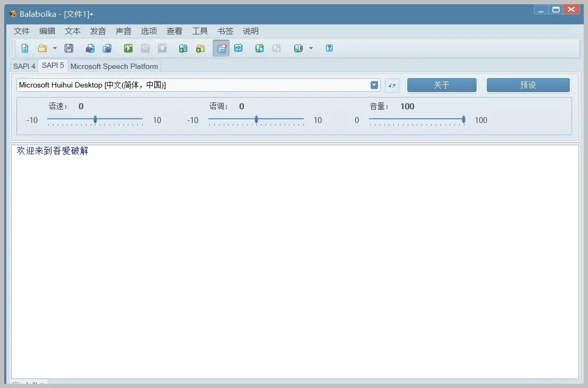Maximize the Balabolka window
The height and width of the screenshot is (388, 588).
(556, 10)
